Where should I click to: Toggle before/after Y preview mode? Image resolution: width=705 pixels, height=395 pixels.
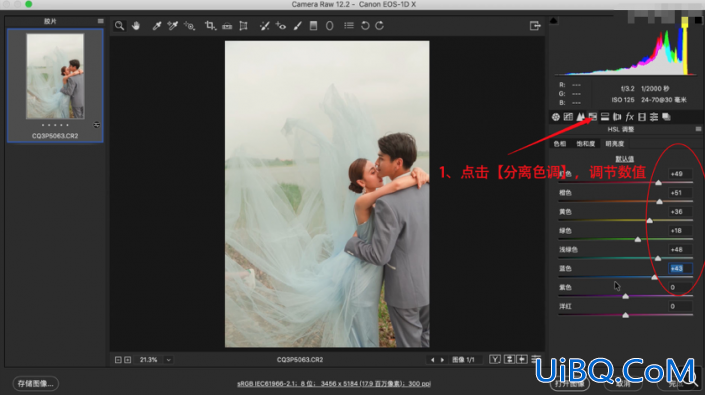[495, 359]
